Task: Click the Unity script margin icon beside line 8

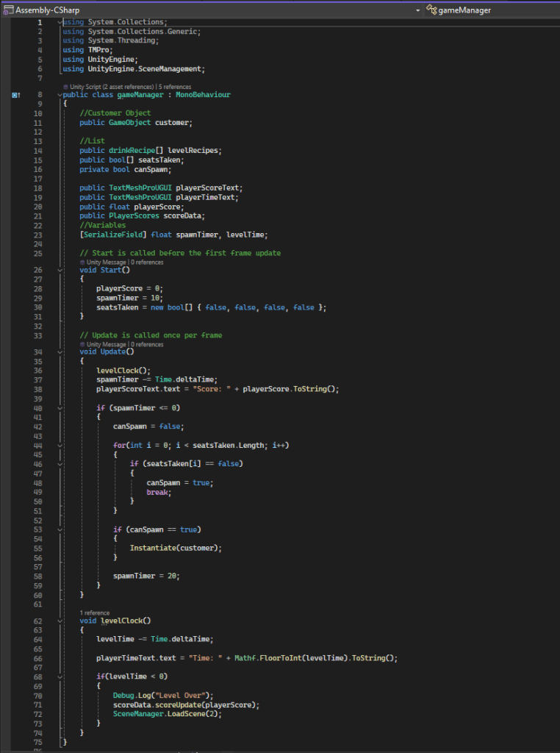Action: point(16,95)
